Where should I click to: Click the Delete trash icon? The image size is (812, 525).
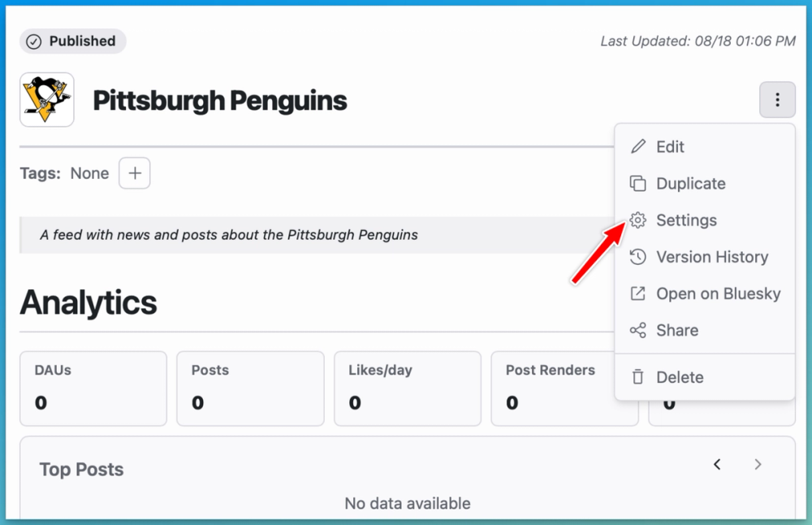click(x=638, y=377)
